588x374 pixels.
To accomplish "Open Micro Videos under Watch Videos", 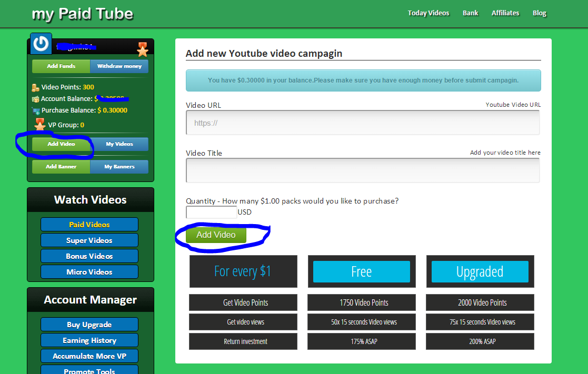I will tap(89, 272).
